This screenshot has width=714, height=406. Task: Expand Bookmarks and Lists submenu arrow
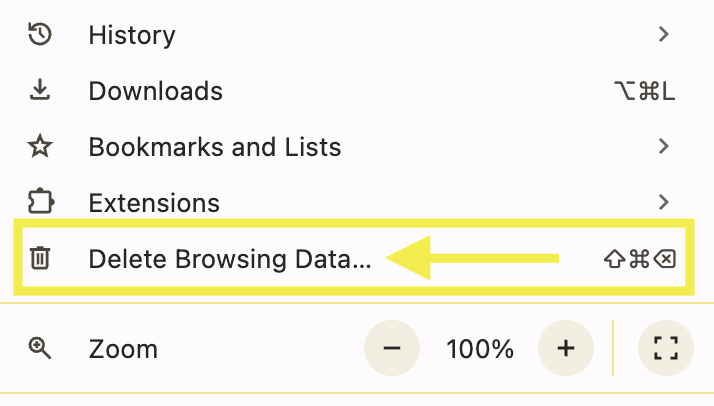664,147
